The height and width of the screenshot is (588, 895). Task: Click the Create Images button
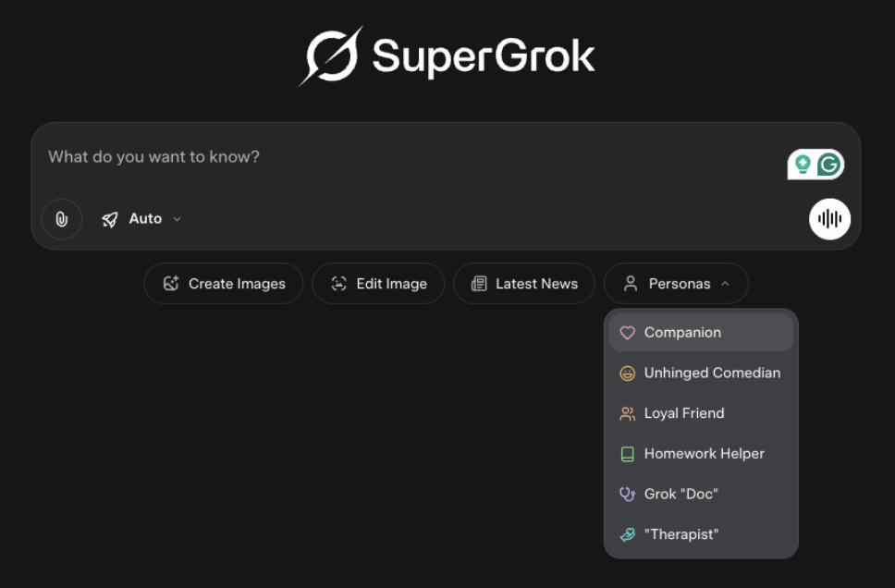(x=224, y=284)
